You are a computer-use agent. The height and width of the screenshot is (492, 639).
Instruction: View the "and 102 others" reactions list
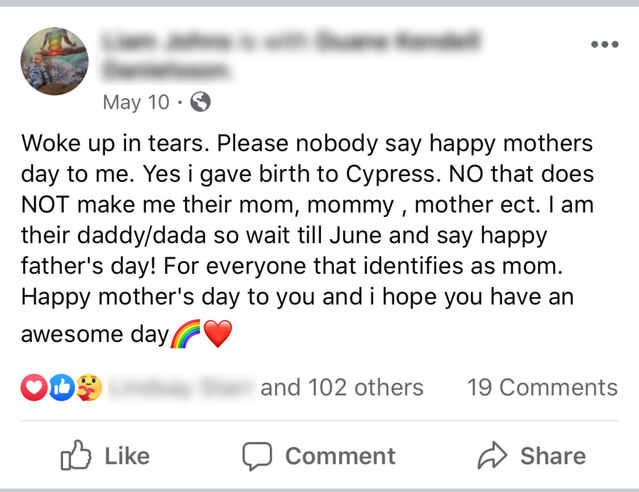[342, 388]
